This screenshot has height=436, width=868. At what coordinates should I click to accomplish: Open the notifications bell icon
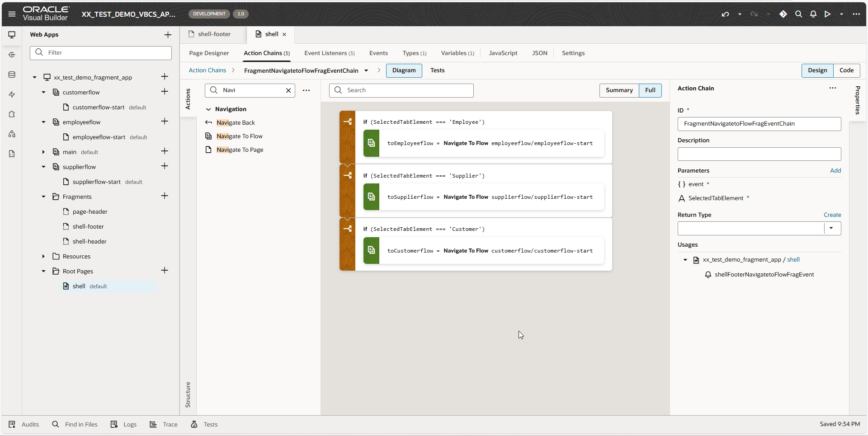[x=813, y=14]
